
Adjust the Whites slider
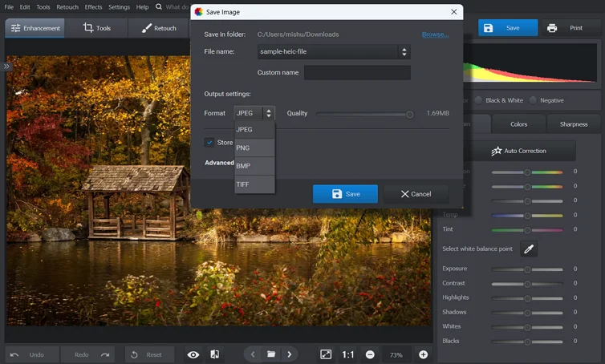pyautogui.click(x=527, y=327)
